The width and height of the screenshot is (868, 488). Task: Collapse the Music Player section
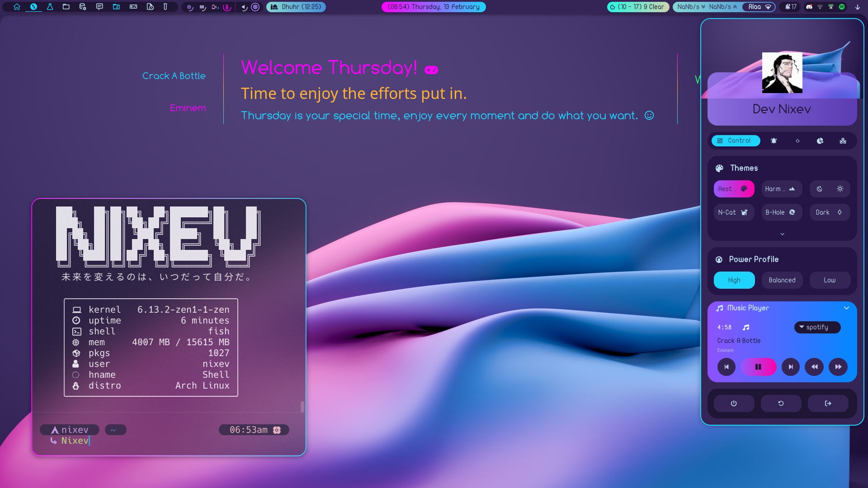coord(846,308)
